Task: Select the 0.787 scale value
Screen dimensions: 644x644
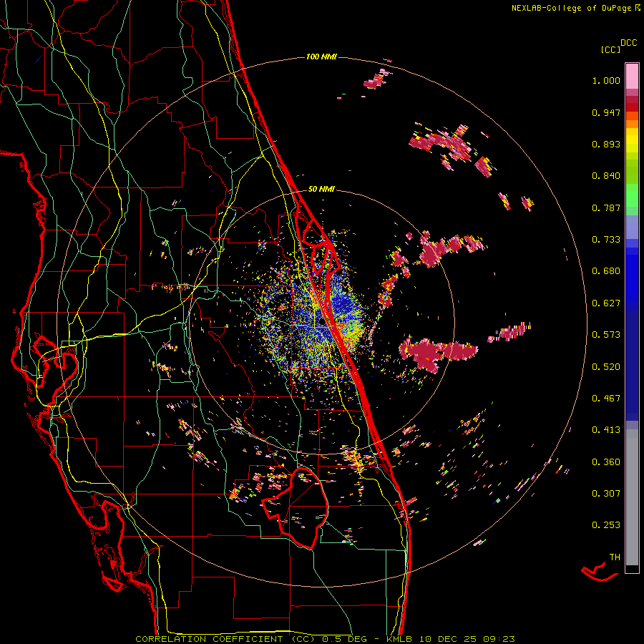Action: [606, 208]
